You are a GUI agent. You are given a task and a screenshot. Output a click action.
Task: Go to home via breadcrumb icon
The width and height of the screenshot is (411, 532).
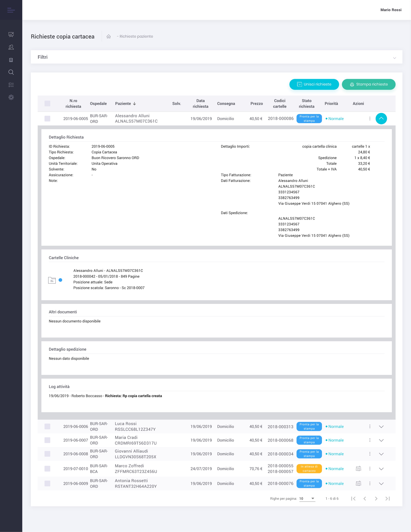point(109,36)
